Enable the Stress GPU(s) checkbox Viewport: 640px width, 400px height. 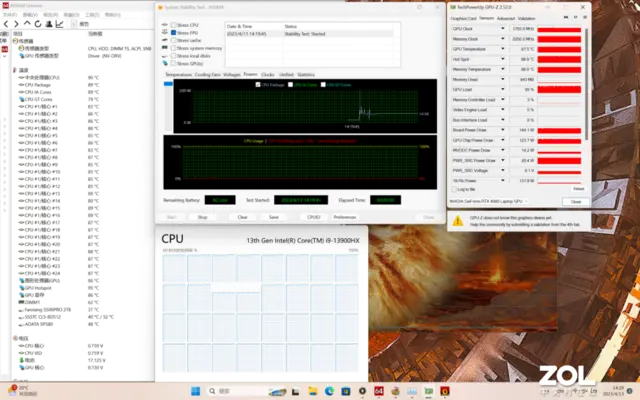(171, 63)
